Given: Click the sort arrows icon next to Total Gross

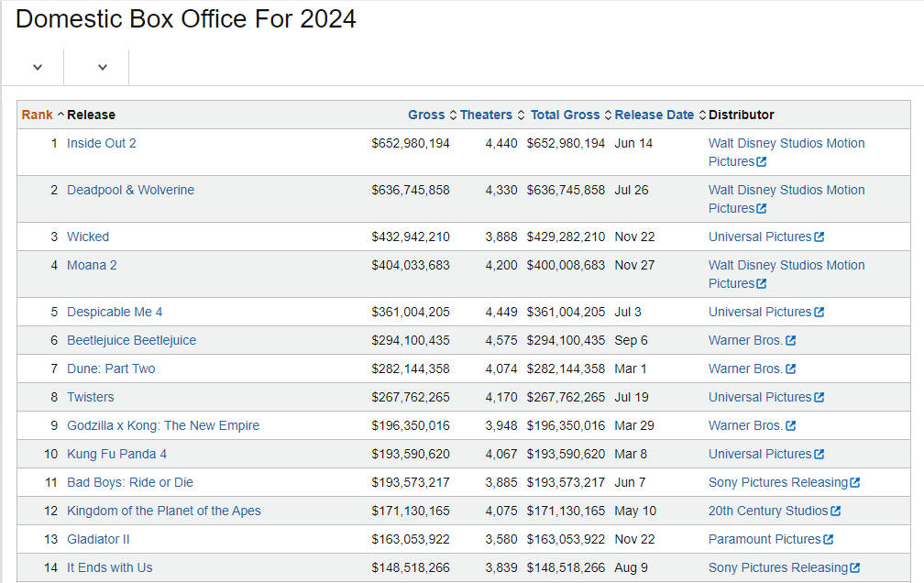Looking at the screenshot, I should (x=608, y=115).
